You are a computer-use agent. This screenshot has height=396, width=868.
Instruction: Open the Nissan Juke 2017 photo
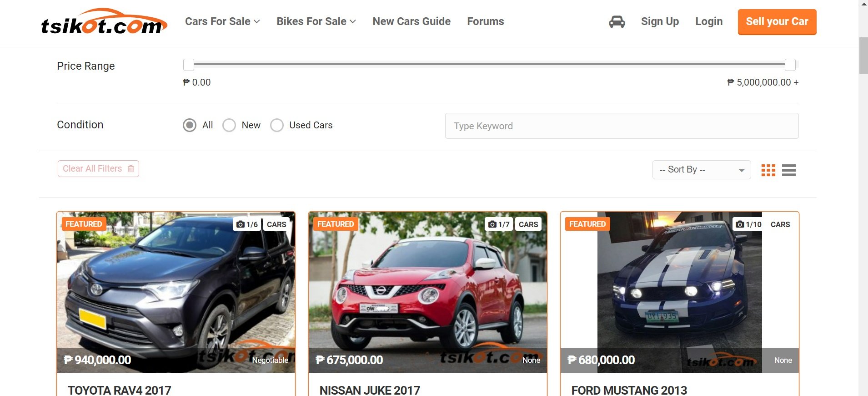[x=428, y=292]
